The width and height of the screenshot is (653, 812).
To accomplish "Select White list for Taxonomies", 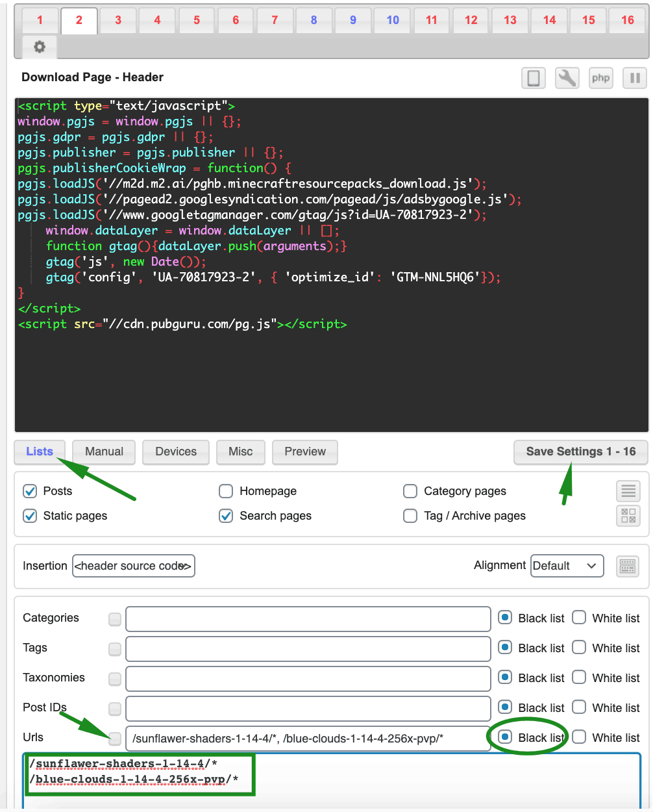I will (579, 678).
